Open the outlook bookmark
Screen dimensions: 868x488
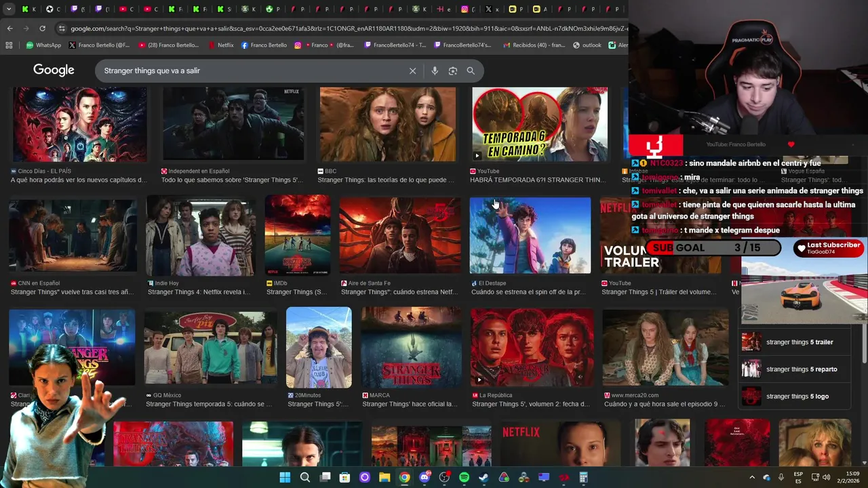[587, 45]
